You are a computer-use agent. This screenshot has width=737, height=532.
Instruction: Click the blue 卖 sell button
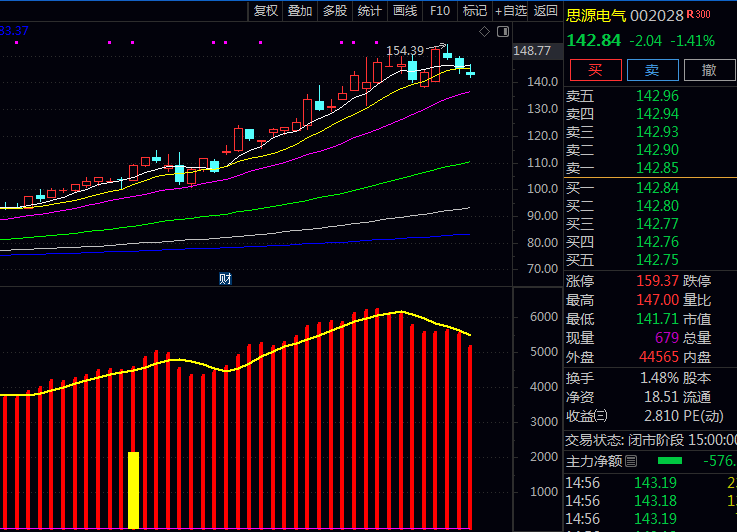[652, 70]
